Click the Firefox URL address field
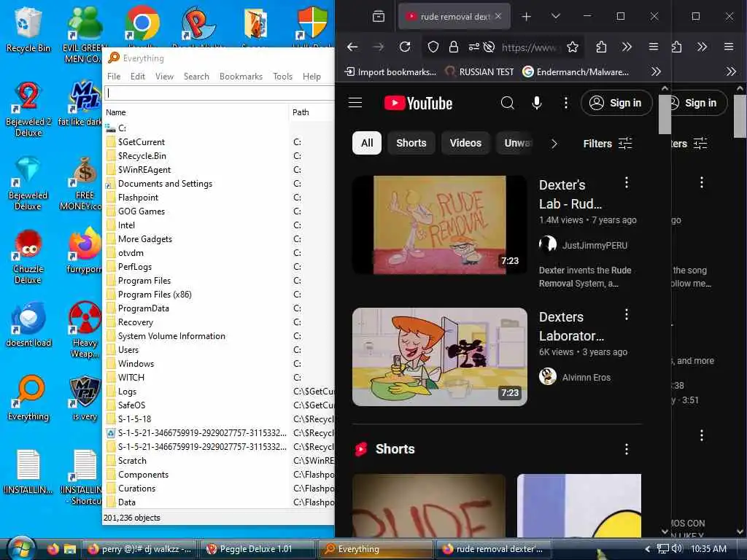 (530, 47)
